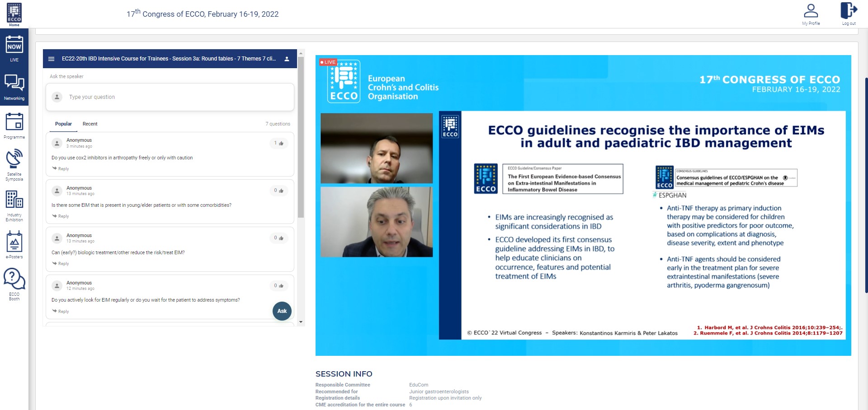Click the round Ask button
Image resolution: width=868 pixels, height=410 pixels.
(x=282, y=311)
